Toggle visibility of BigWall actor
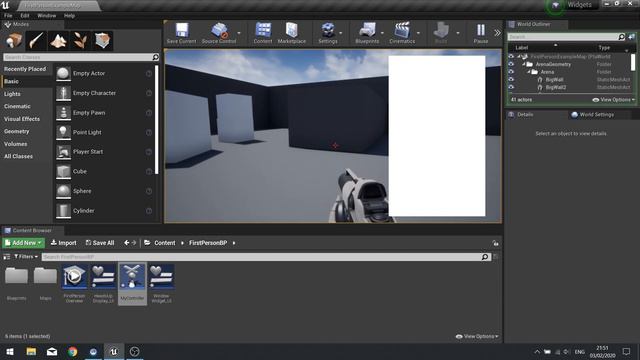The width and height of the screenshot is (640, 360). (x=511, y=80)
